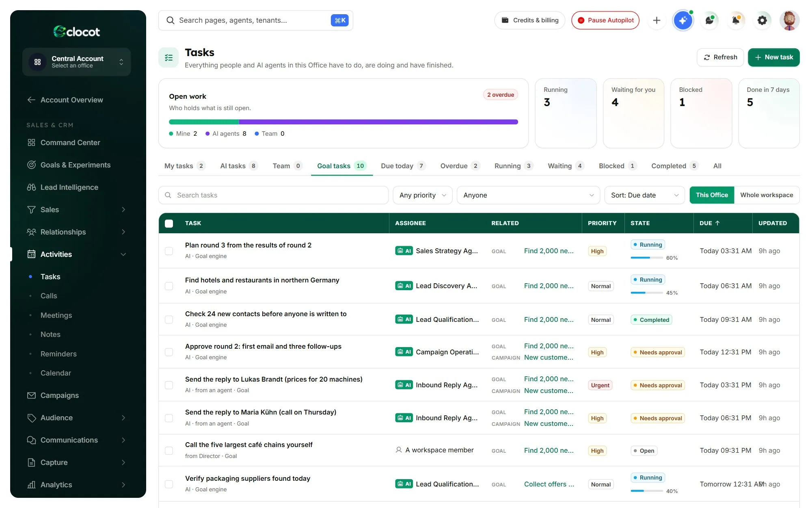Select Whole workspace scope
This screenshot has height=508, width=812.
766,195
